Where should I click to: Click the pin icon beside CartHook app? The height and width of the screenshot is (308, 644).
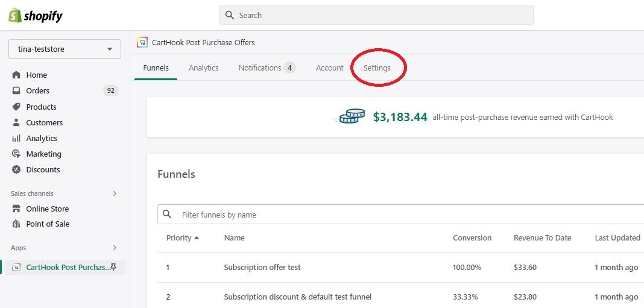[114, 267]
